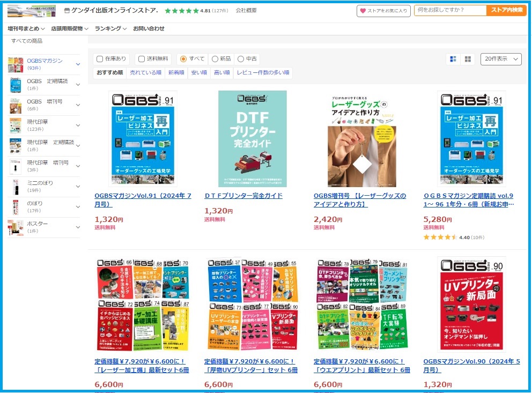
Task: Click the OGBS 定期購読 category thumbnail icon
Action: 16,85
